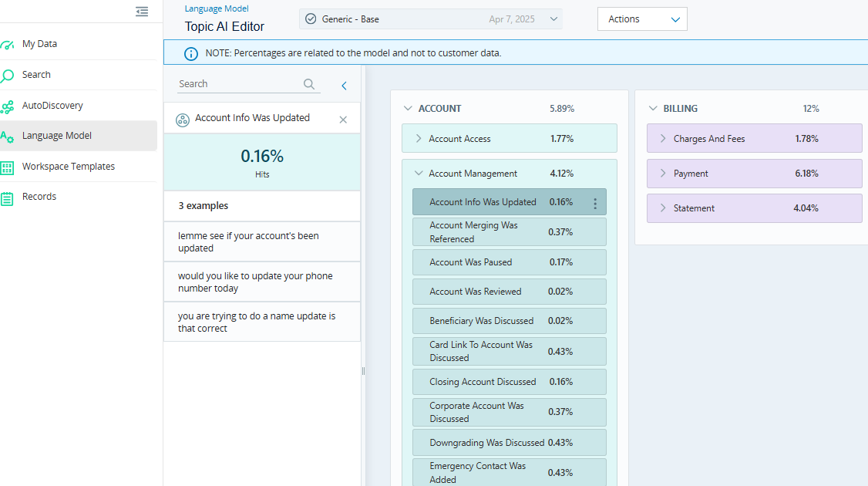Click the AutoDiscovery sidebar icon
The width and height of the screenshot is (868, 486).
tap(8, 106)
